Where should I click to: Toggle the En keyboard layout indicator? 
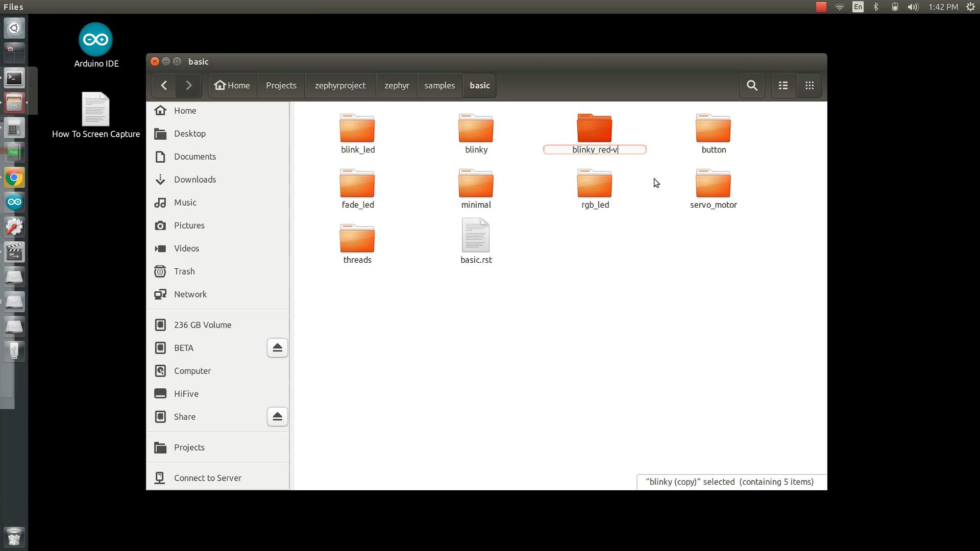click(857, 7)
